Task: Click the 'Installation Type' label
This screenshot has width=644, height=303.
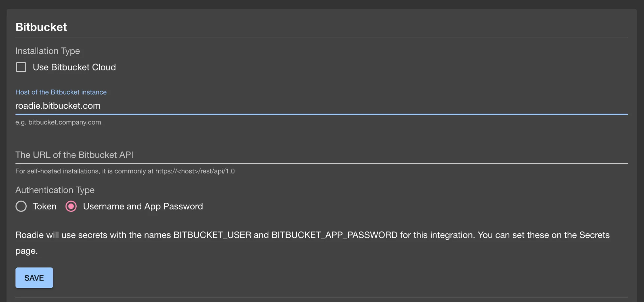Action: [48, 51]
